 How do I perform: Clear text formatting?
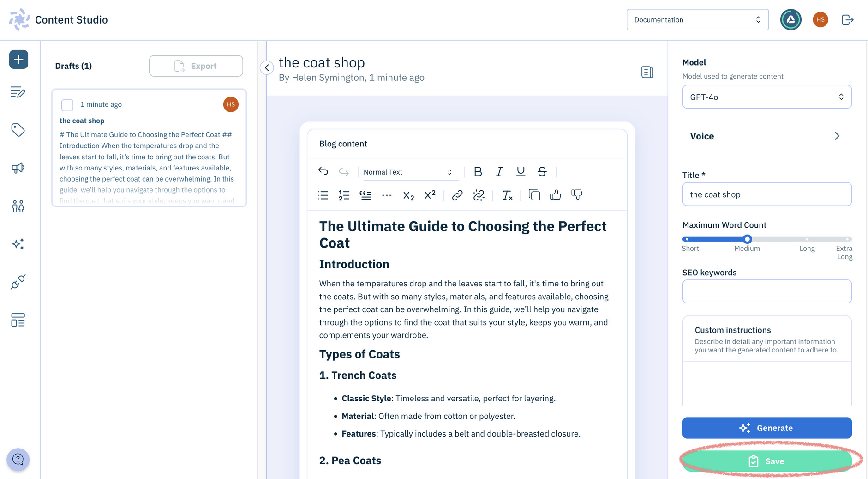pos(507,195)
